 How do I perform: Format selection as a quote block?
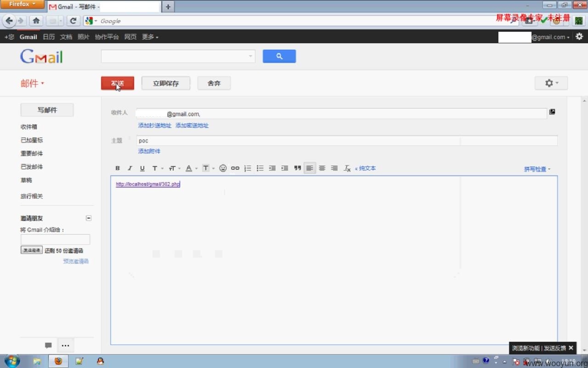297,168
